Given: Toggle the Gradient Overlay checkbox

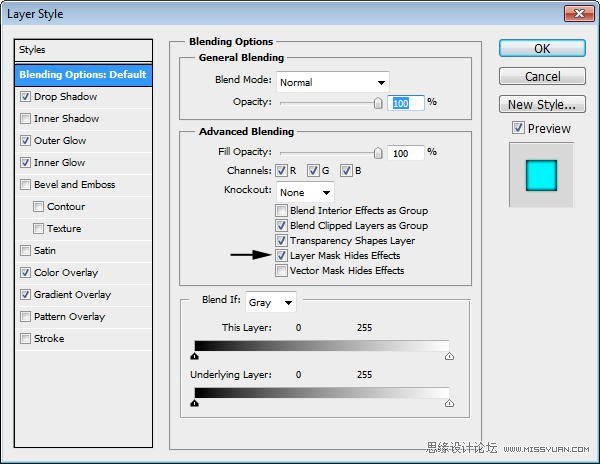Looking at the screenshot, I should point(25,295).
